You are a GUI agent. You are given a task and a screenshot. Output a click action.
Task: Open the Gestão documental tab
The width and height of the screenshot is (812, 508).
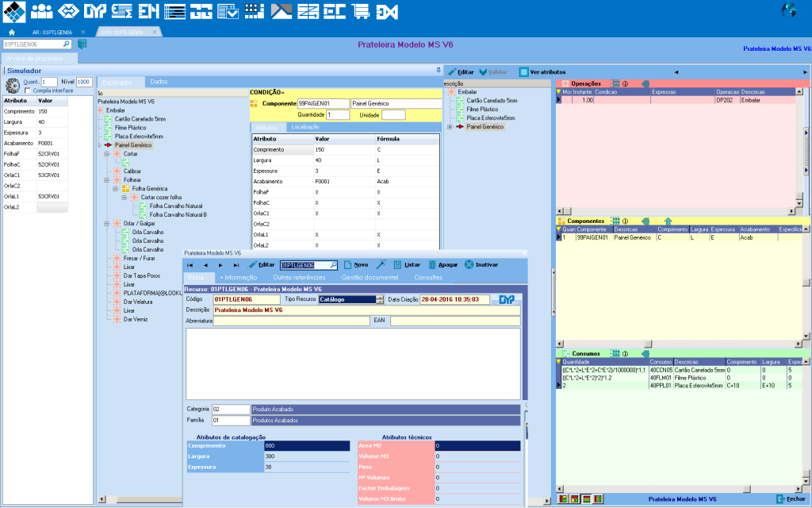pyautogui.click(x=369, y=278)
